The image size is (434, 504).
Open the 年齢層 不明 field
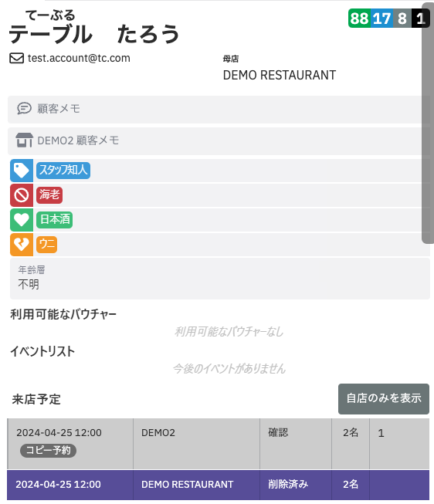pyautogui.click(x=220, y=279)
